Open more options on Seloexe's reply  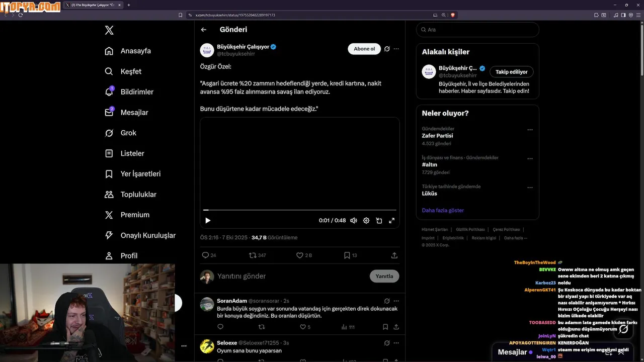click(x=396, y=343)
